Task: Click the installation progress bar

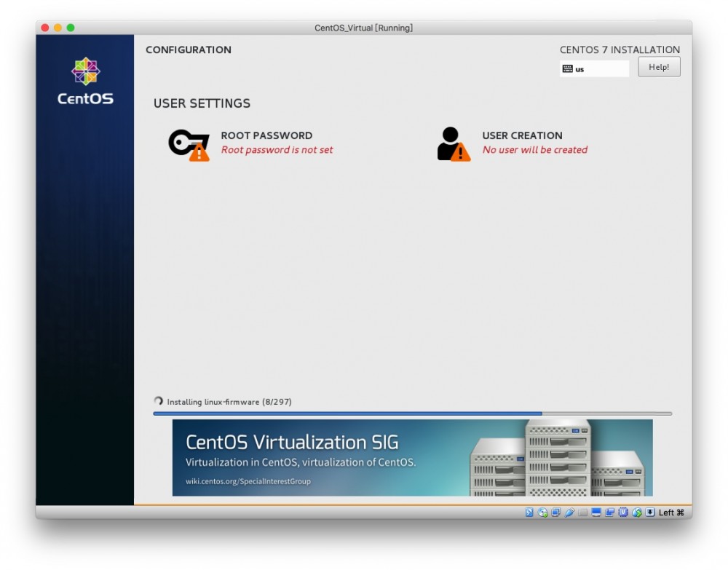Action: point(412,413)
